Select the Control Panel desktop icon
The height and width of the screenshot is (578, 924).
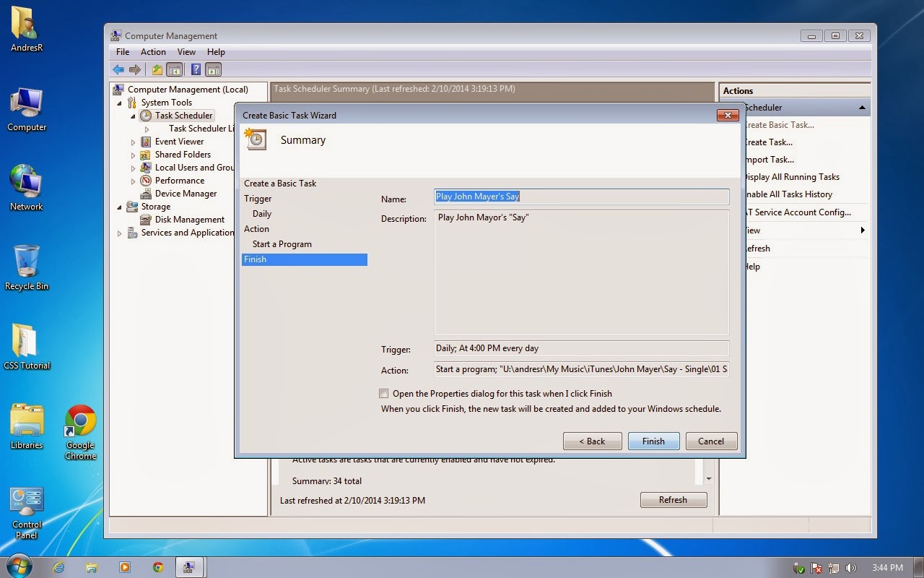click(27, 513)
